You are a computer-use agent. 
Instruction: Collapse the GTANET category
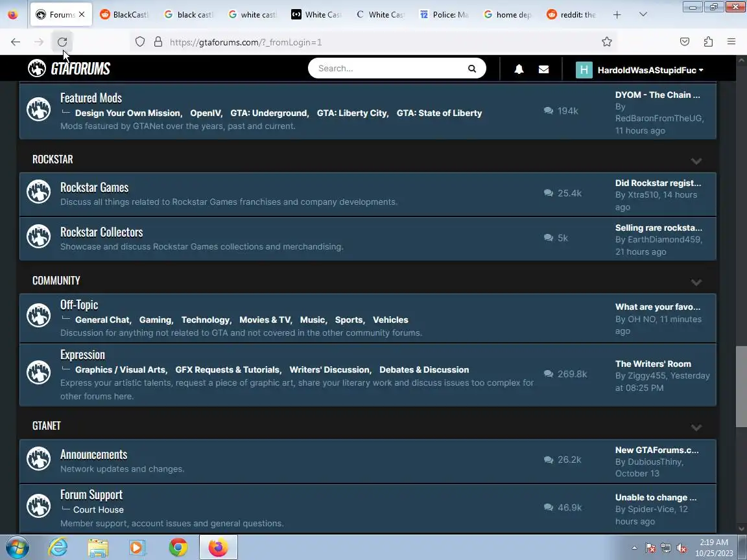[x=696, y=428]
